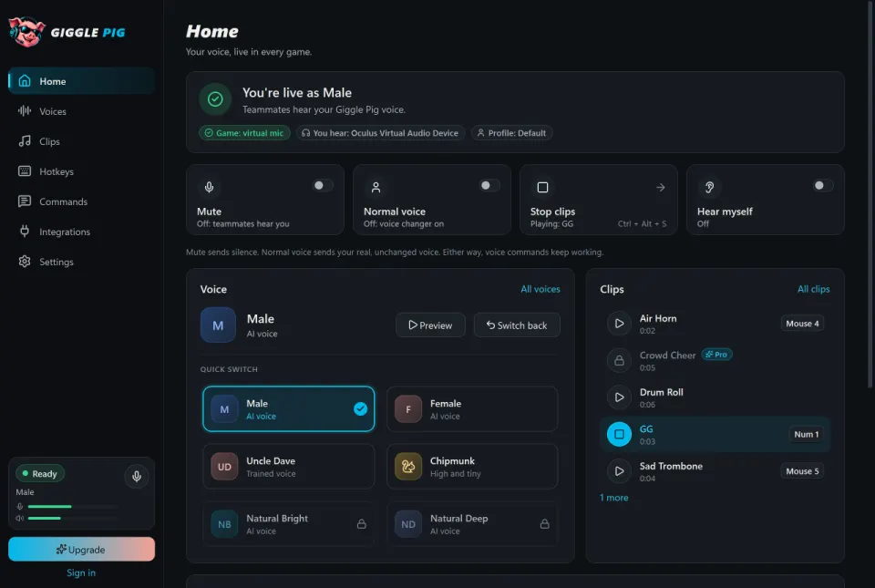The width and height of the screenshot is (875, 588).
Task: Play the Air Horn clip
Action: [619, 324]
